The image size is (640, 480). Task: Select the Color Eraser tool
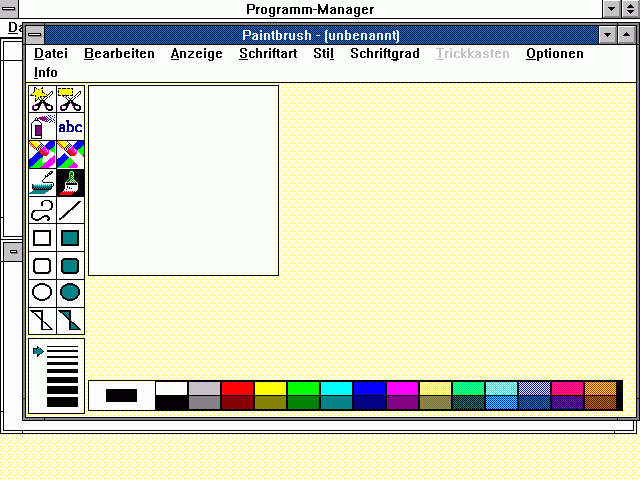(42, 155)
